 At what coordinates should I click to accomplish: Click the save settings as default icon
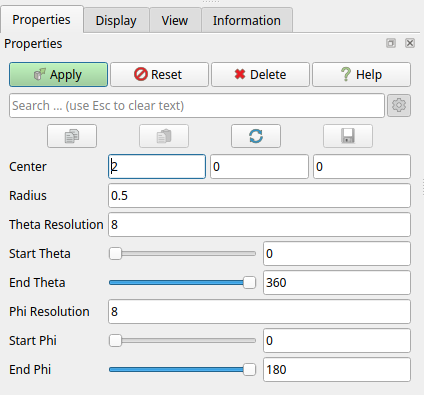coord(348,136)
